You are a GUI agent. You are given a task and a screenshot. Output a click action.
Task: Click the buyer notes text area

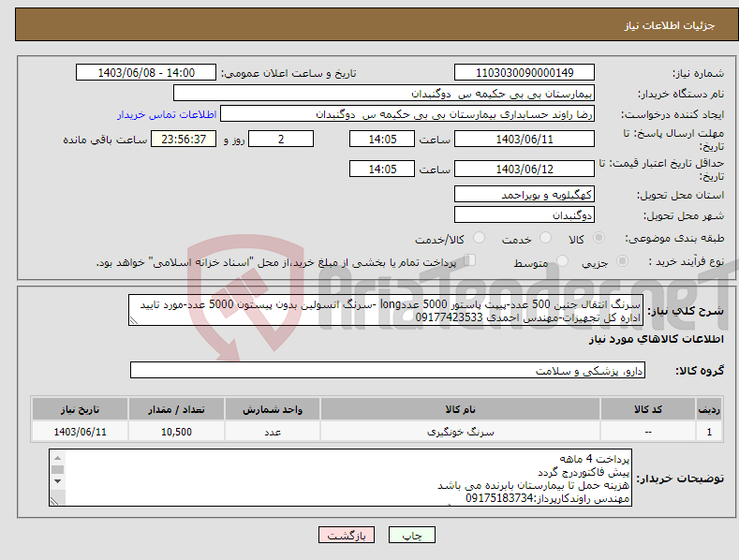click(340, 478)
